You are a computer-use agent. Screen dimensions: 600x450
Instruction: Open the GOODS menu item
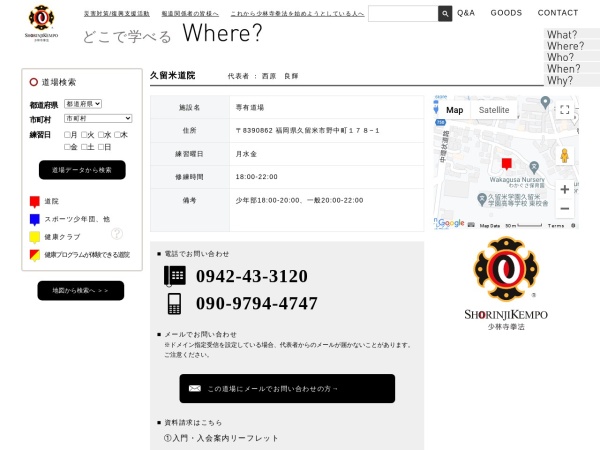[x=506, y=13]
